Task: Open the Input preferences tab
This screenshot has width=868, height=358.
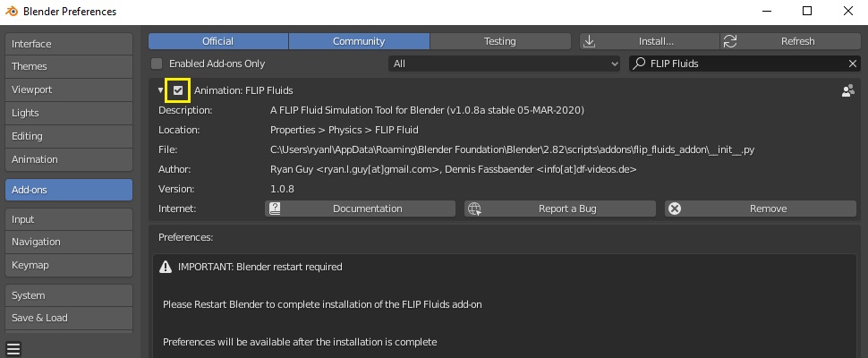Action: coord(69,219)
